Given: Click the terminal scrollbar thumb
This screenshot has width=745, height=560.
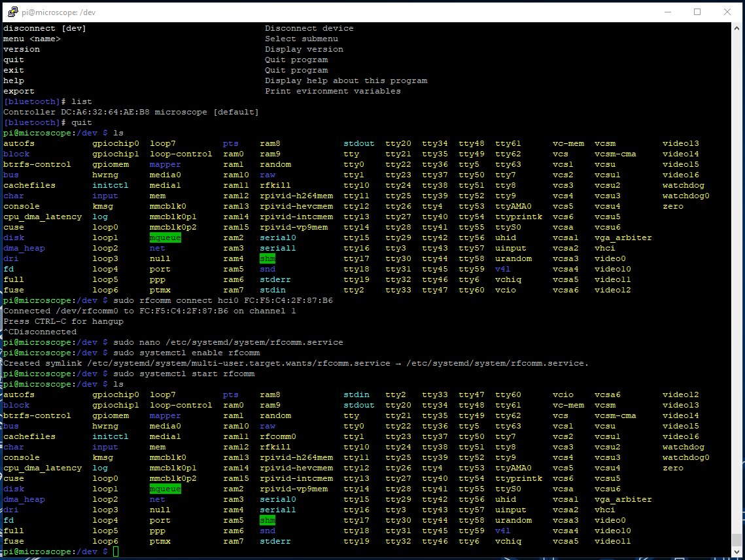Looking at the screenshot, I should [x=736, y=540].
